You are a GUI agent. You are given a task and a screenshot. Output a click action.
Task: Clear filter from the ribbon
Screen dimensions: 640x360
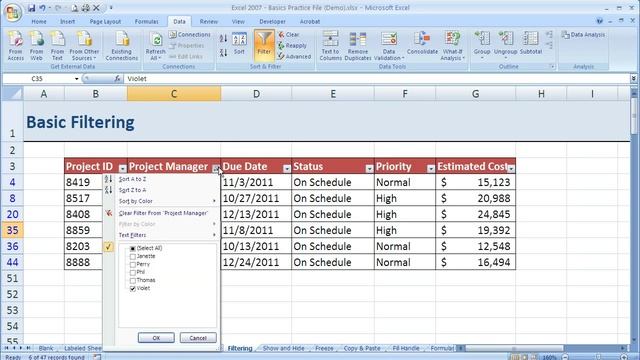coord(289,35)
